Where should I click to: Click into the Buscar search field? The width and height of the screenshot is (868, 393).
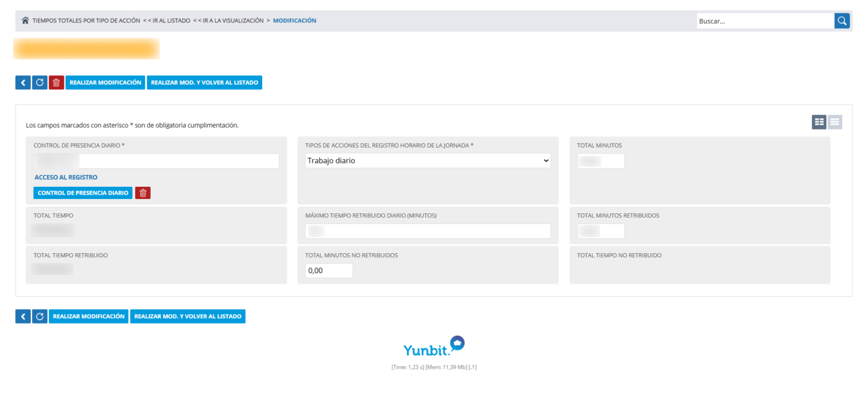coord(766,21)
